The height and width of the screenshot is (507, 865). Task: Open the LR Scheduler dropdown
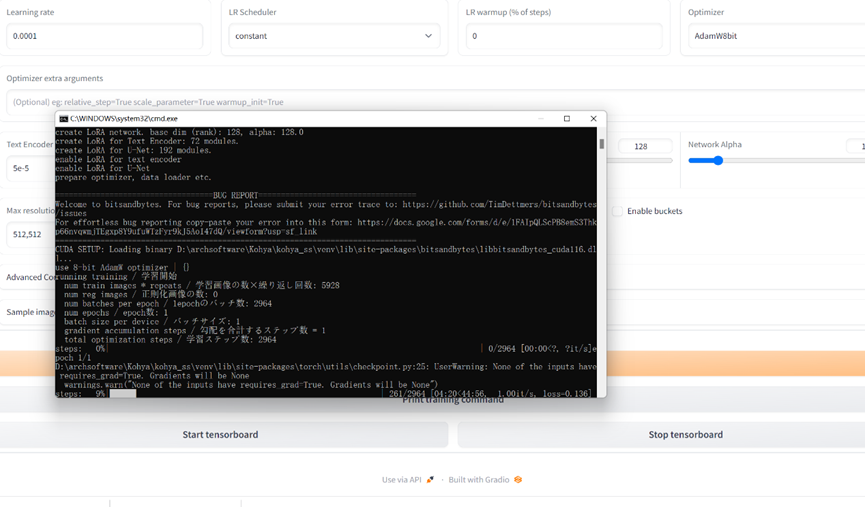[x=334, y=36]
